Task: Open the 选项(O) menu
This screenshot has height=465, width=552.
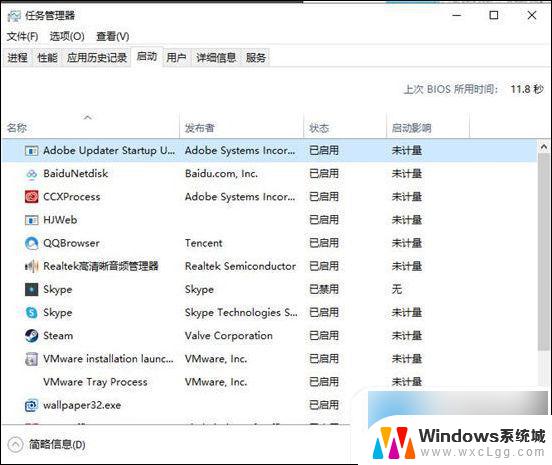Action: (67, 36)
